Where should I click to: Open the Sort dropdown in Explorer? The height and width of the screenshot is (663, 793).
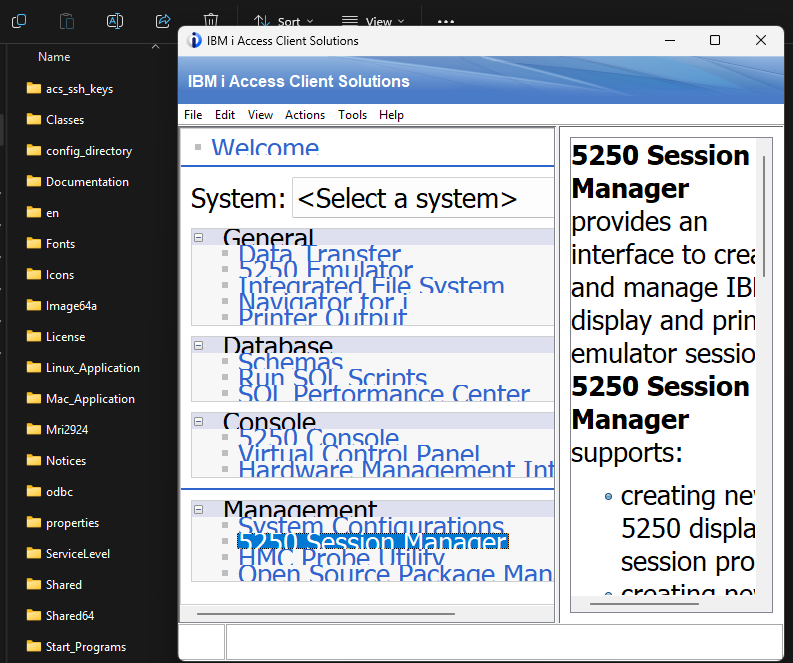(283, 21)
